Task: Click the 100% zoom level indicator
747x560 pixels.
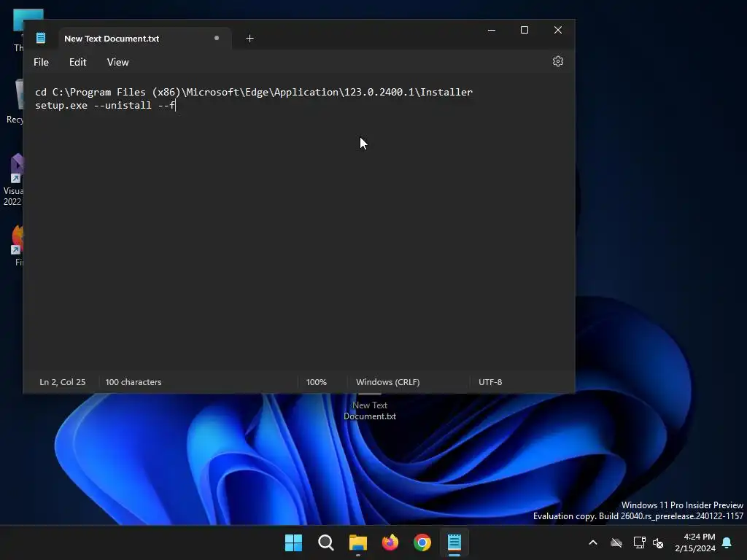Action: coord(317,382)
